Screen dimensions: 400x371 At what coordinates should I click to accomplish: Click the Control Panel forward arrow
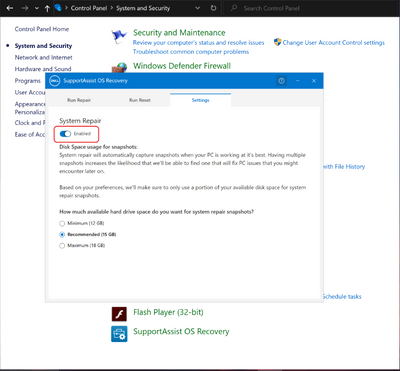pos(25,8)
